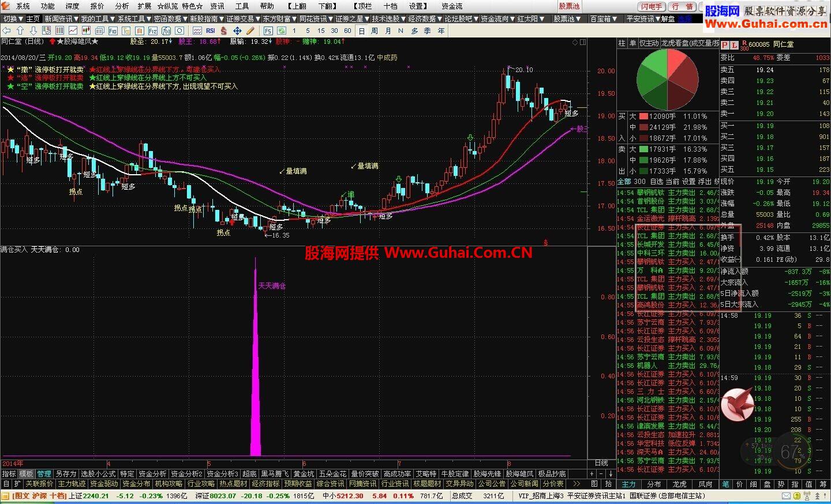Switch to monthly 月 period
The height and width of the screenshot is (504, 831).
click(x=388, y=30)
